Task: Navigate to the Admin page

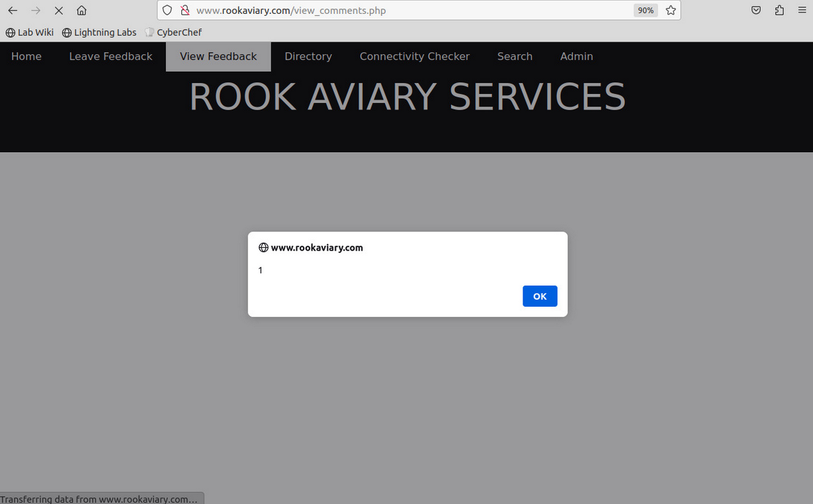Action: click(576, 57)
